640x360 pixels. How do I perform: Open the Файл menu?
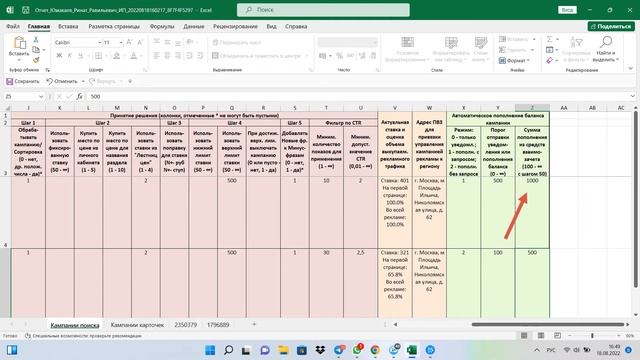pos(13,26)
